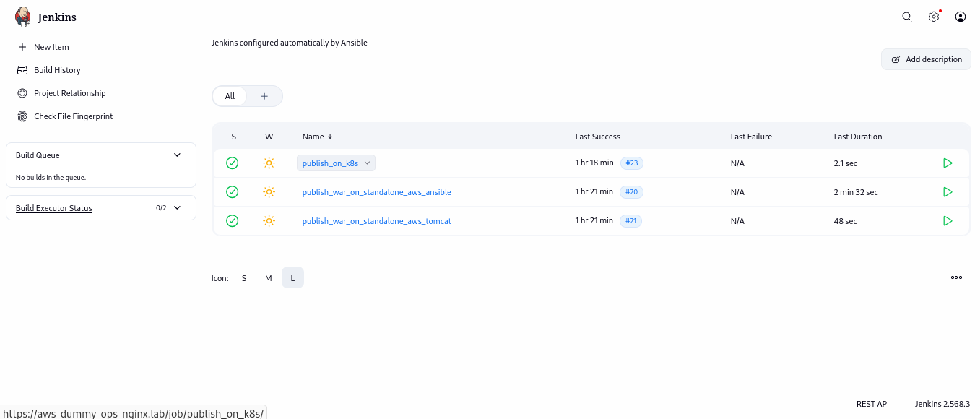Open Manage Jenkins gear icon
Screen dimensions: 980x419
coord(934,17)
